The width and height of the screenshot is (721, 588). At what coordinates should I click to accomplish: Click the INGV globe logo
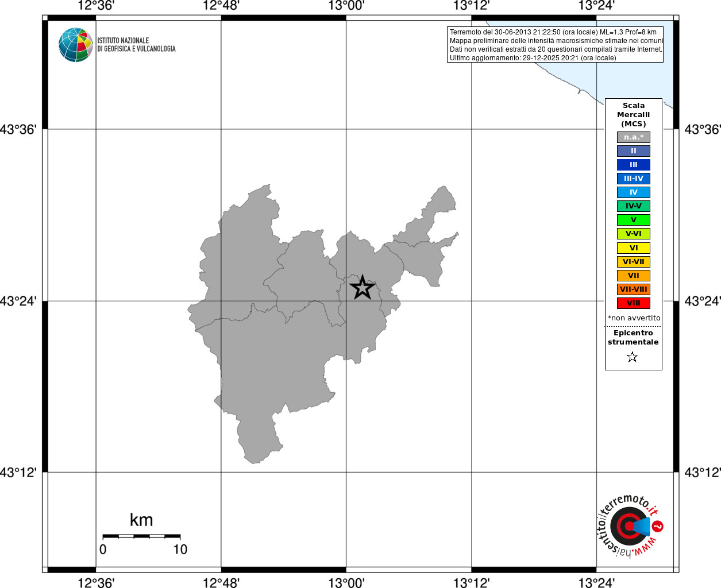tap(76, 45)
